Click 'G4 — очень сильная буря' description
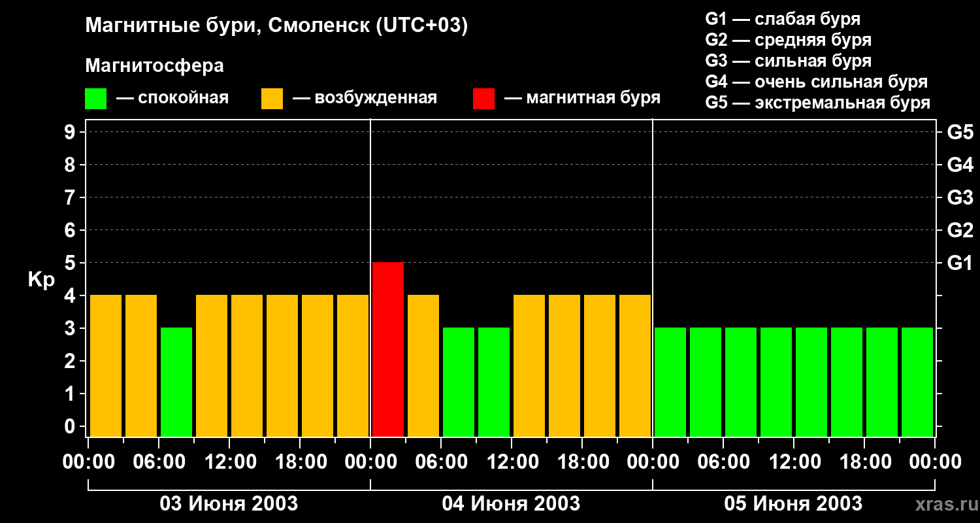The image size is (980, 523). [x=817, y=82]
